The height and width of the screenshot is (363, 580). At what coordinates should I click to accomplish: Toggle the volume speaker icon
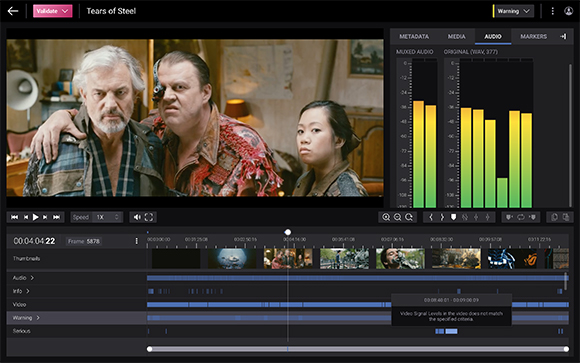coord(137,217)
